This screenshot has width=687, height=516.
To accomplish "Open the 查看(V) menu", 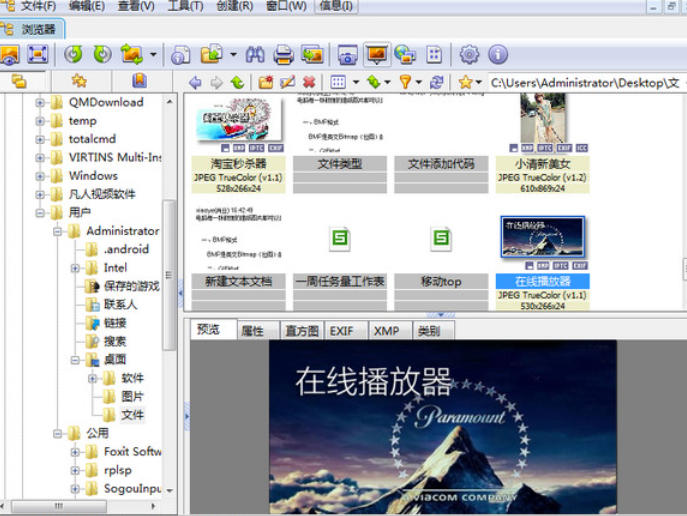I will [x=136, y=6].
